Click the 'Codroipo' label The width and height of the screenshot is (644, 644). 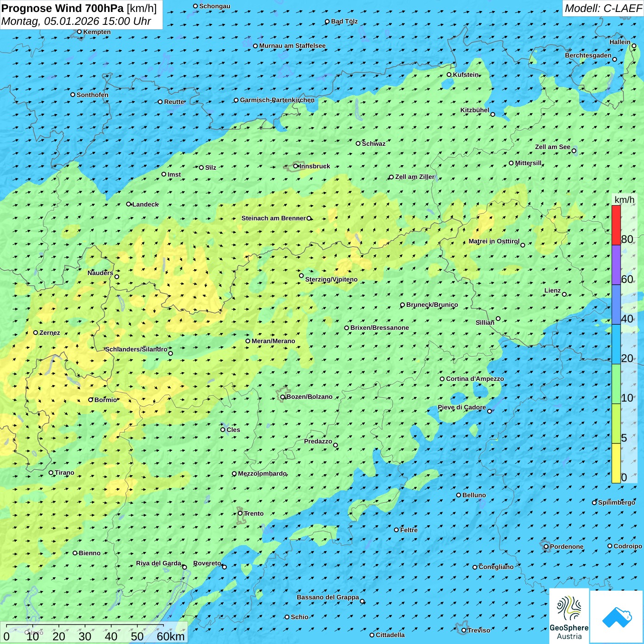tap(628, 546)
